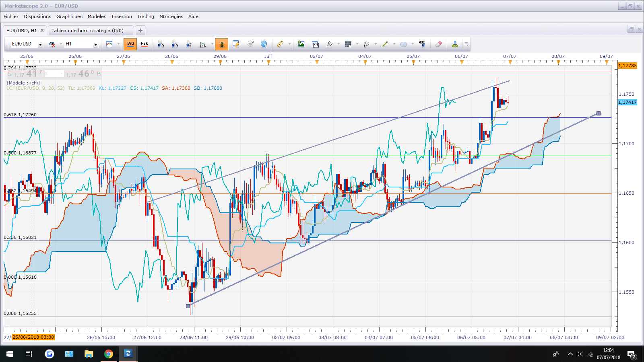644x362 pixels.
Task: Select the ellipse shape tool
Action: [x=404, y=44]
